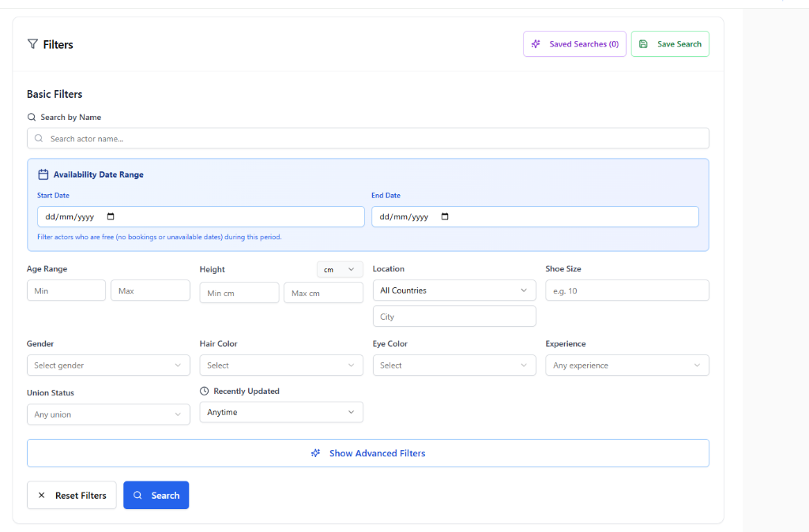The height and width of the screenshot is (532, 809).
Task: Click the Max cm height field
Action: [x=323, y=293]
